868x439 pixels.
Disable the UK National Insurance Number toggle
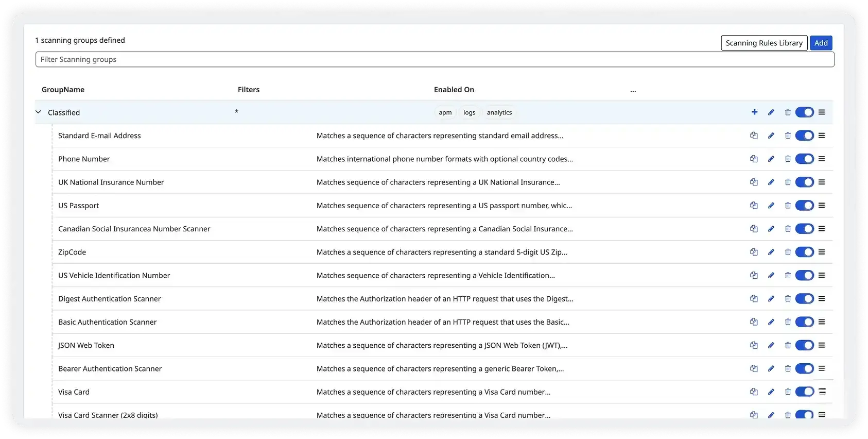(x=804, y=182)
